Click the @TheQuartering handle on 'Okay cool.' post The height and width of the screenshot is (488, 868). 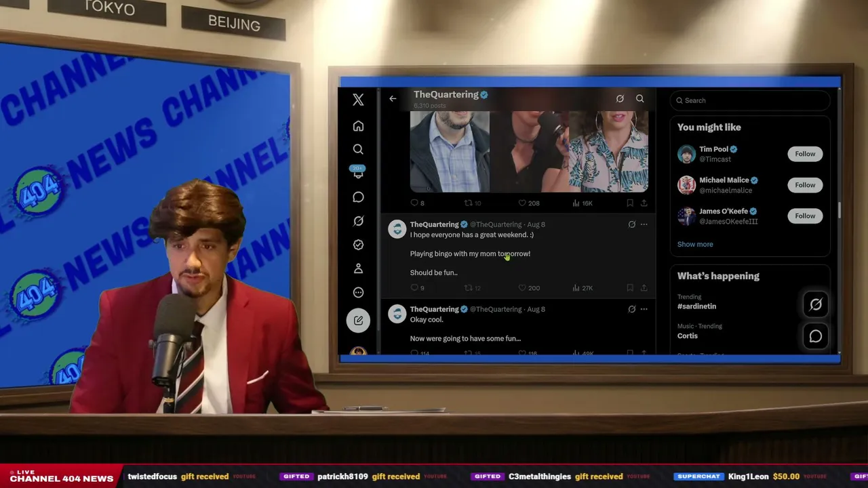click(496, 309)
